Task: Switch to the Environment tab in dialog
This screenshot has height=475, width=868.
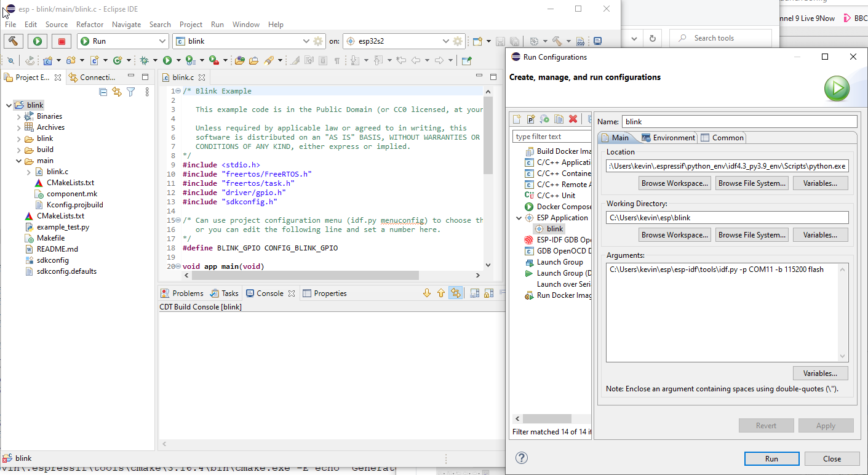Action: (x=668, y=138)
